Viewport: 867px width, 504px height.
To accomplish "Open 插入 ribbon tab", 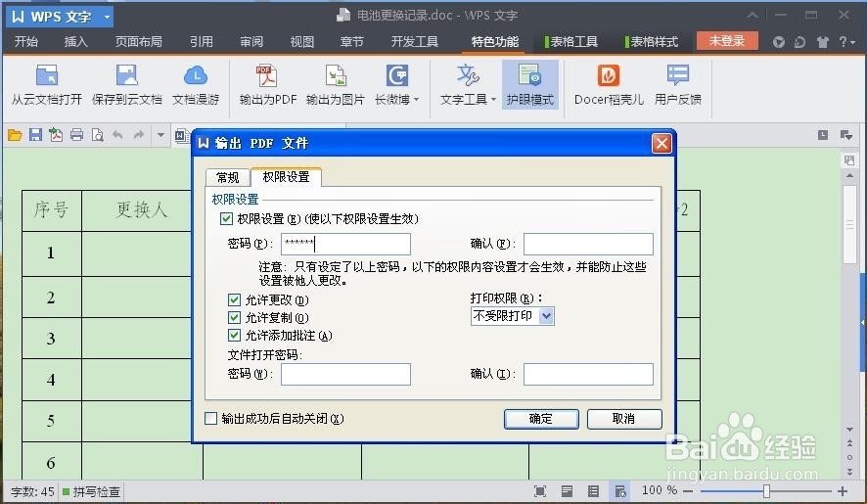I will coord(75,41).
